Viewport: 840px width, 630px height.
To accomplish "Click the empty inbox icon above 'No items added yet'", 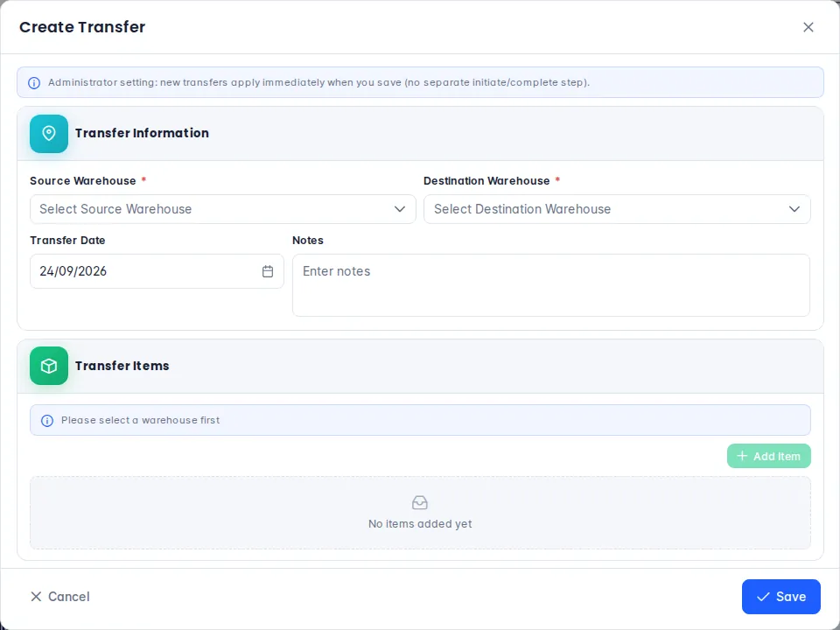I will coord(420,502).
